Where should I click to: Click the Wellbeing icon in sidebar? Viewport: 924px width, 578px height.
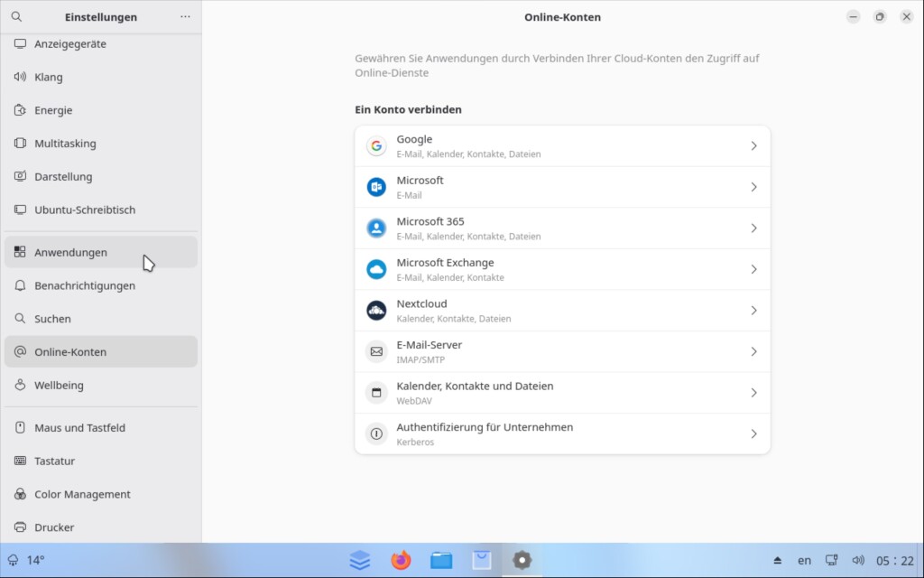[x=20, y=385]
